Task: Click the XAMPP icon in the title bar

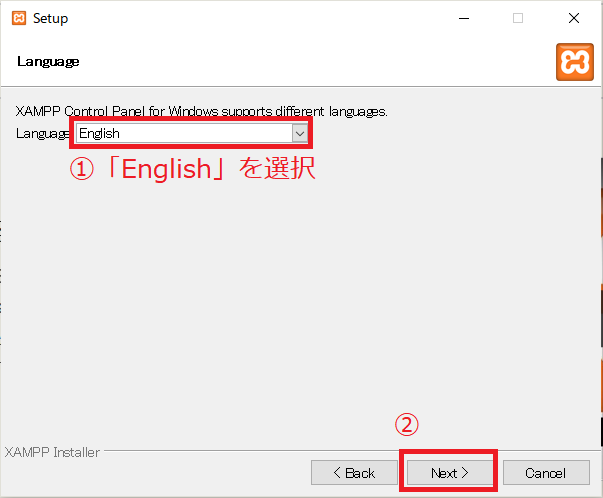Action: point(18,19)
